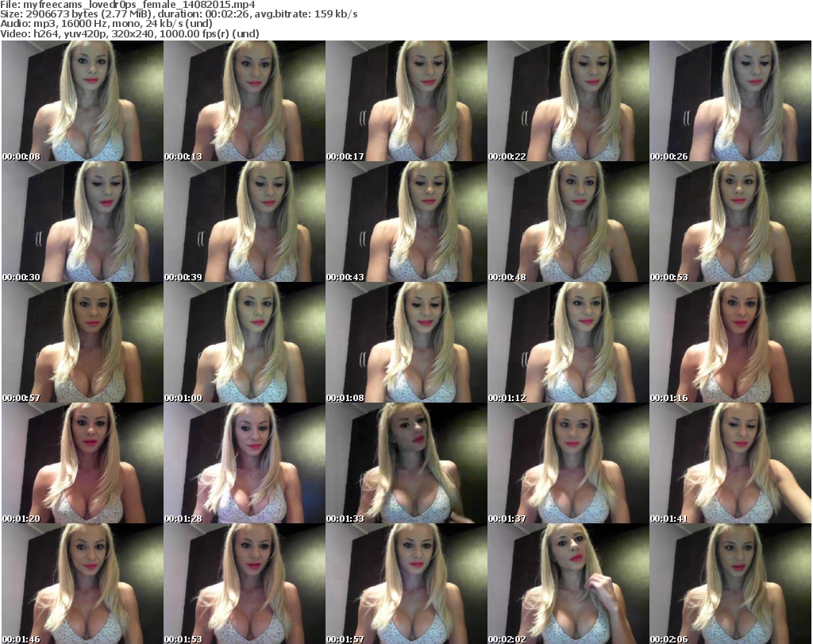The width and height of the screenshot is (813, 644).
Task: Select the thumbnail stamped 00:01:33
Action: click(x=406, y=463)
